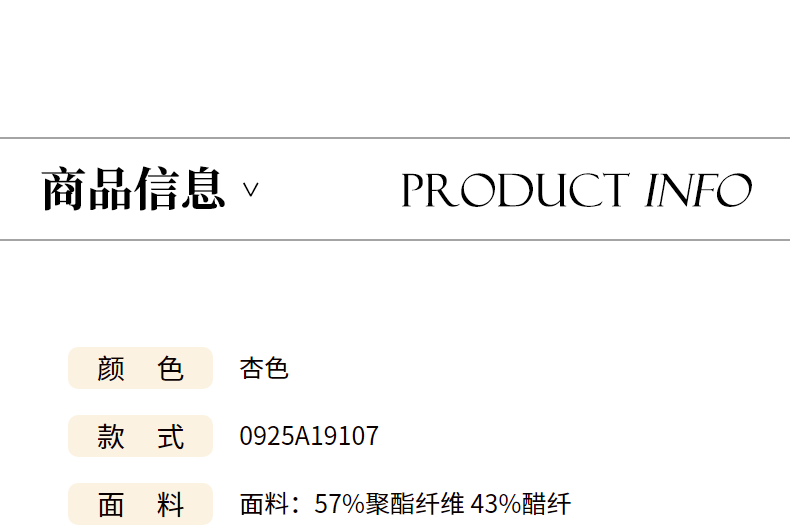The width and height of the screenshot is (790, 528).
Task: Click the 颜 character in the color badge
Action: coord(111,369)
